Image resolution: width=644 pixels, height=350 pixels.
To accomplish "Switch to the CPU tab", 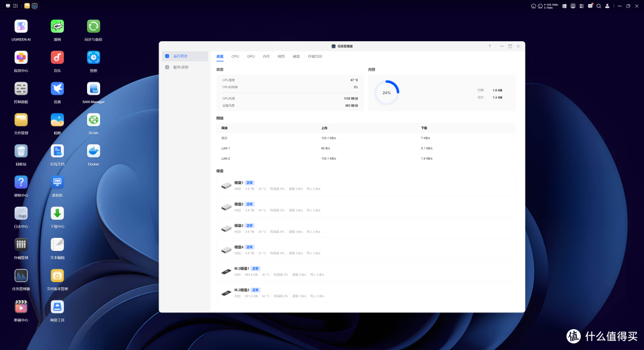I will [235, 57].
